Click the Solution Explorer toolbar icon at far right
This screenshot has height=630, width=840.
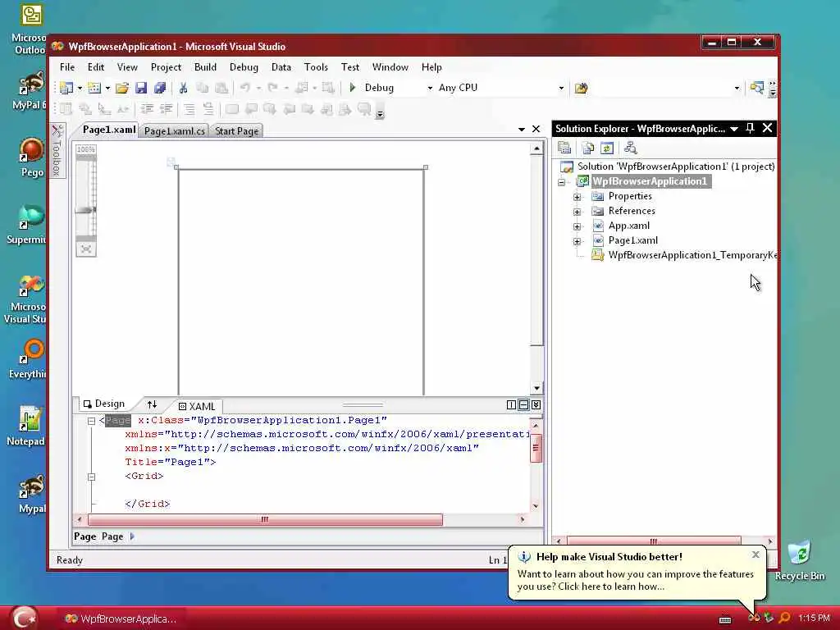coord(756,88)
